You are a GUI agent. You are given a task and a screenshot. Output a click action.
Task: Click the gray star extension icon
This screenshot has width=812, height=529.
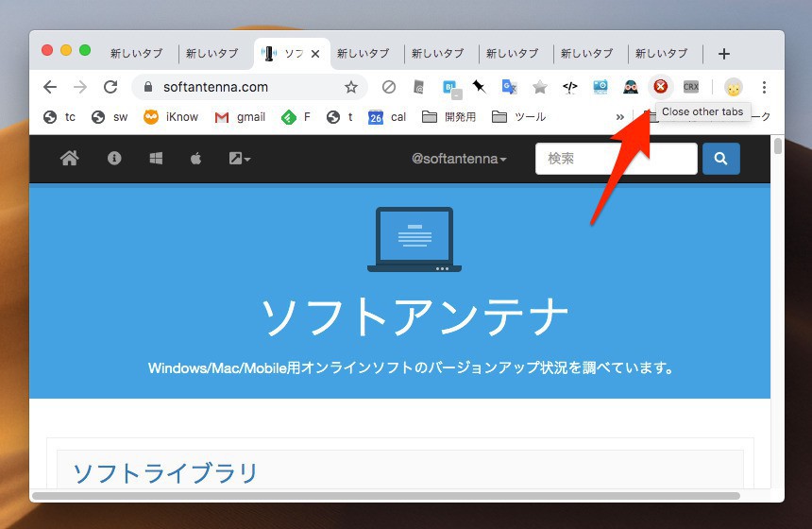click(x=540, y=87)
